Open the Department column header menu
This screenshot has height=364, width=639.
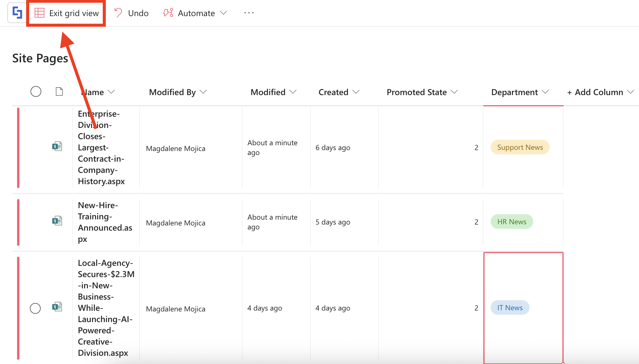pyautogui.click(x=545, y=92)
